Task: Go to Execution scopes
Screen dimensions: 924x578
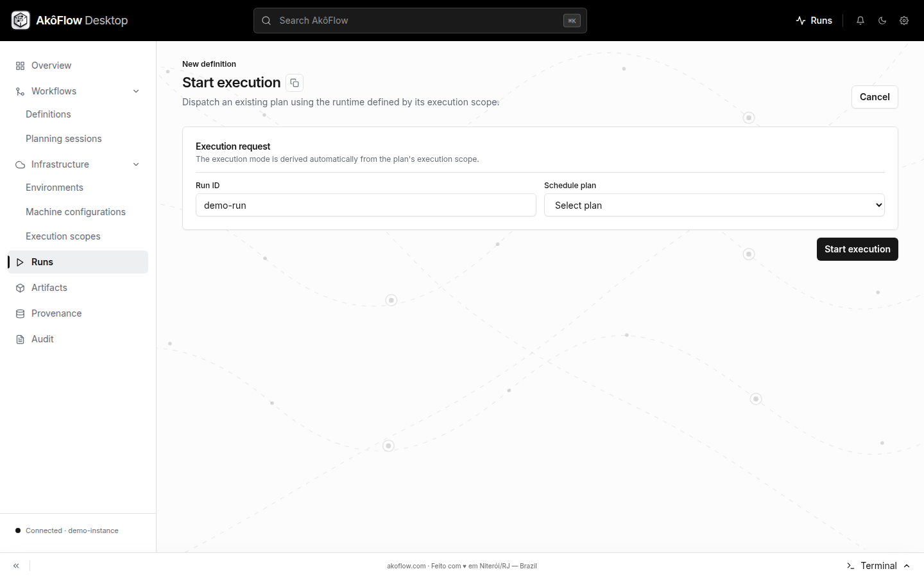Action: tap(63, 236)
